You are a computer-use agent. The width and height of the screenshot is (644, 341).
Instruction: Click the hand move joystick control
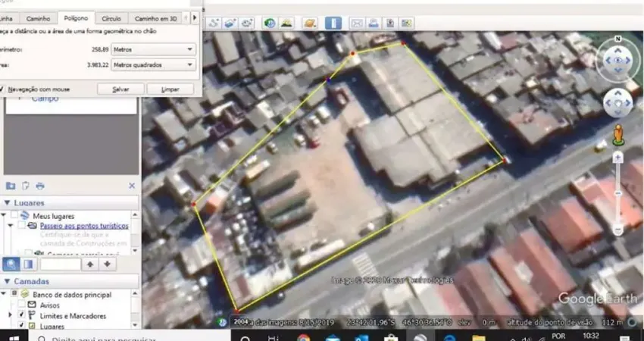click(x=618, y=103)
